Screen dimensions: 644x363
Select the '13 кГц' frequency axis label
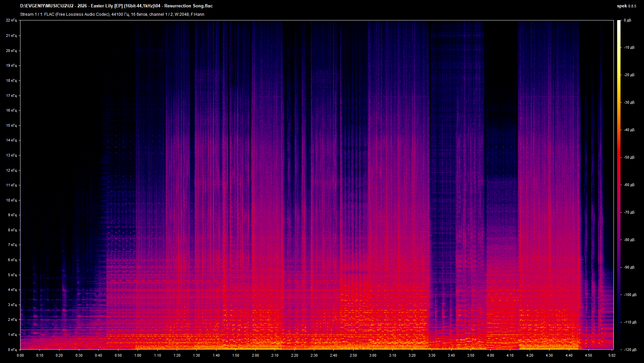11,155
